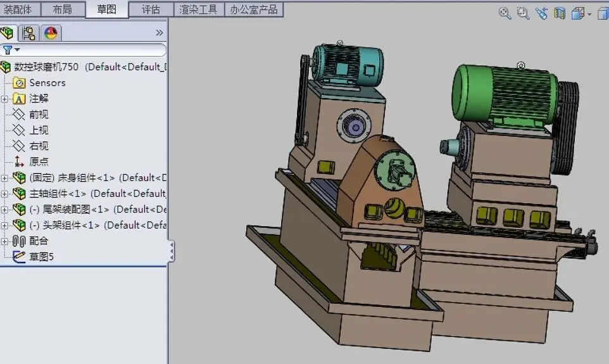Open the 评估 tab
Viewport: 609px width, 364px height.
[151, 9]
